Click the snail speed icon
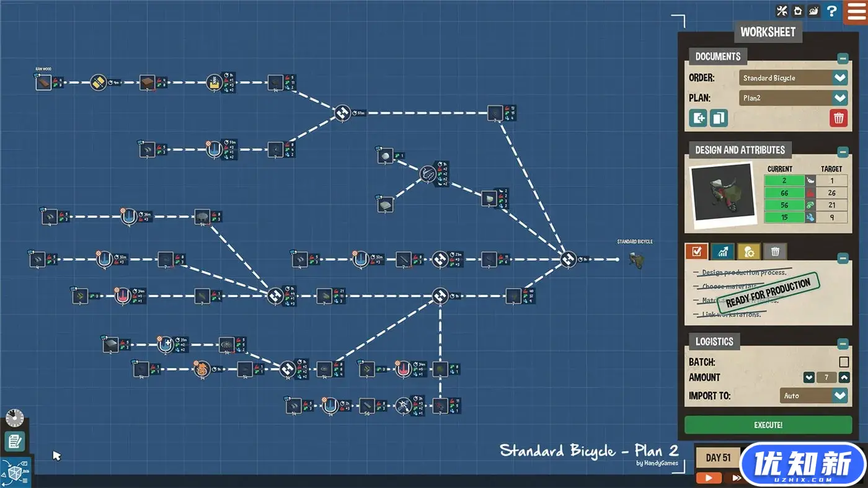This screenshot has height=488, width=868. pyautogui.click(x=814, y=11)
